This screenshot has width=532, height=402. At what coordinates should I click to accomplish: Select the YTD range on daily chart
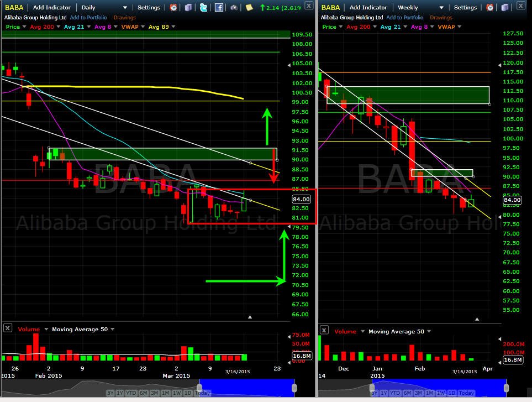pyautogui.click(x=130, y=393)
